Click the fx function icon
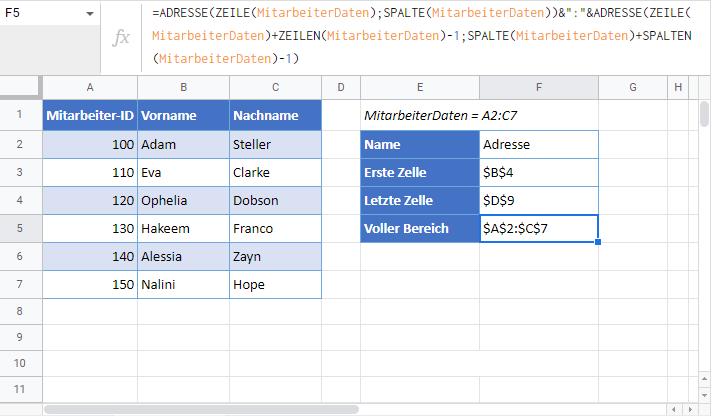 pyautogui.click(x=121, y=38)
